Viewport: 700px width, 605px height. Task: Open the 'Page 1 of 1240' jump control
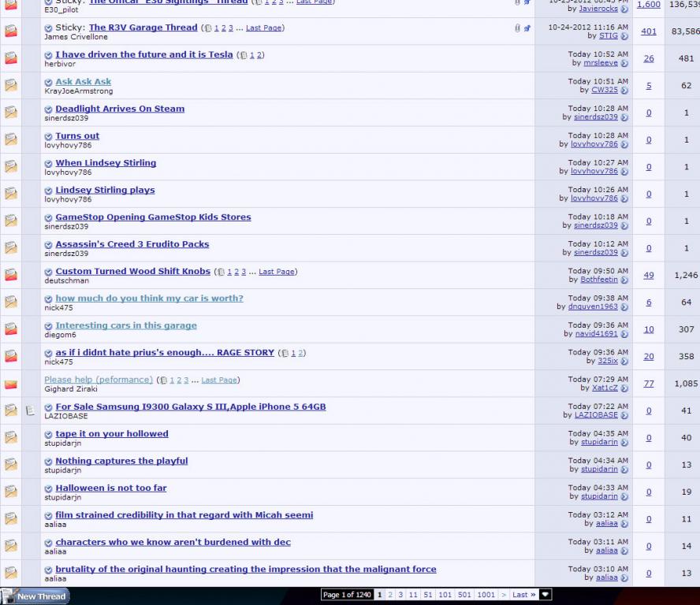(347, 595)
